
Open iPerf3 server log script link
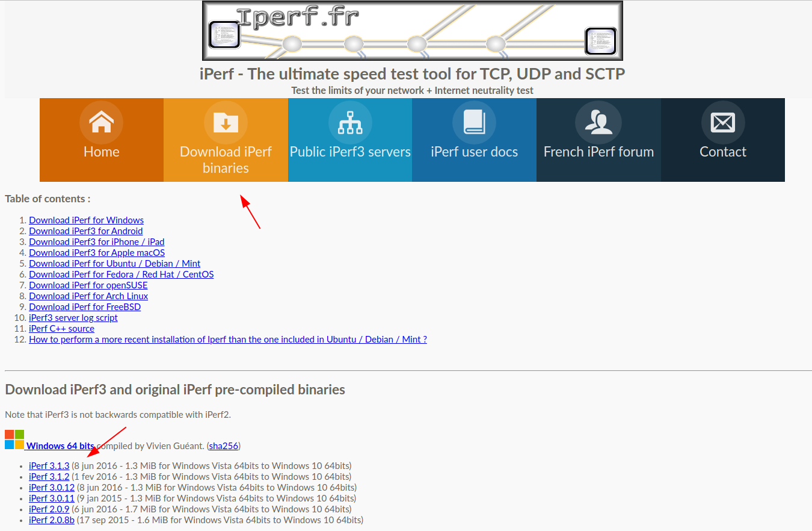click(x=73, y=318)
